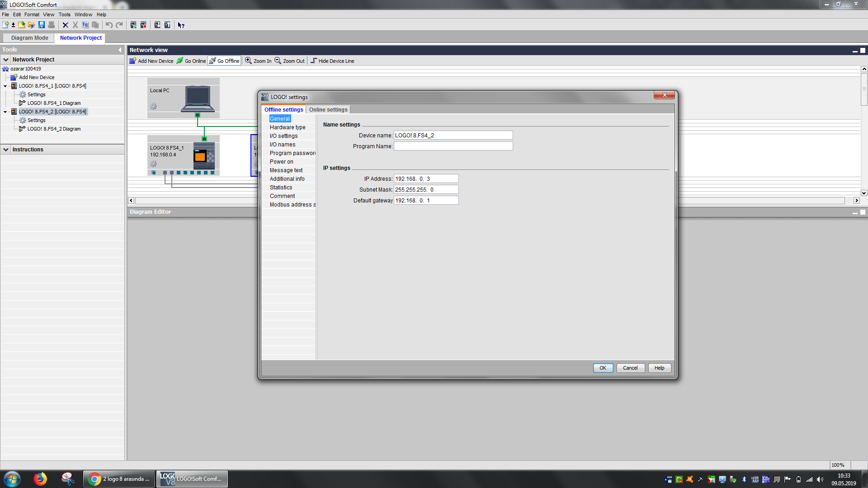The image size is (868, 488).
Task: Switch to Online settings tab
Action: point(328,110)
